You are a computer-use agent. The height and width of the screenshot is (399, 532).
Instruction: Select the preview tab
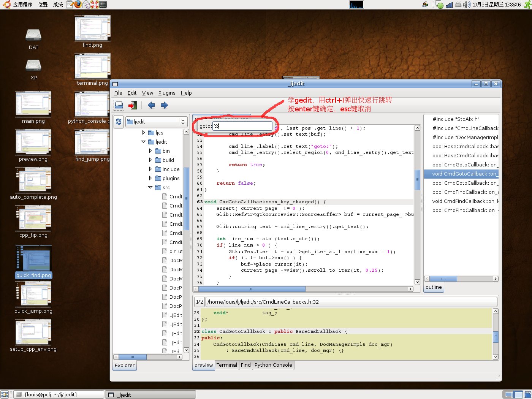204,365
